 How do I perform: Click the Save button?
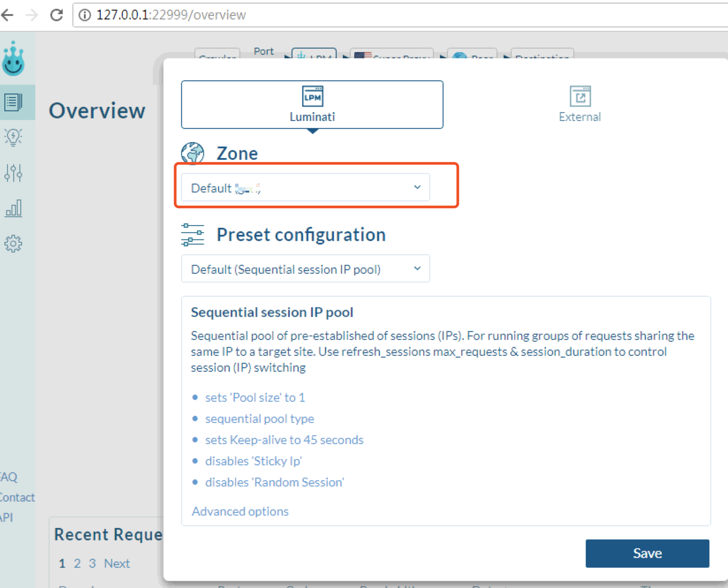click(647, 553)
